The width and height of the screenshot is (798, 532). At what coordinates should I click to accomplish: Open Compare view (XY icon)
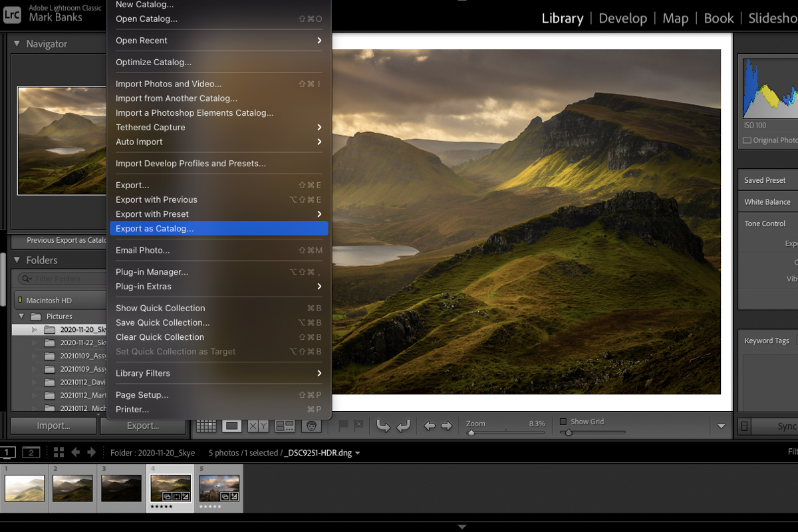point(258,426)
